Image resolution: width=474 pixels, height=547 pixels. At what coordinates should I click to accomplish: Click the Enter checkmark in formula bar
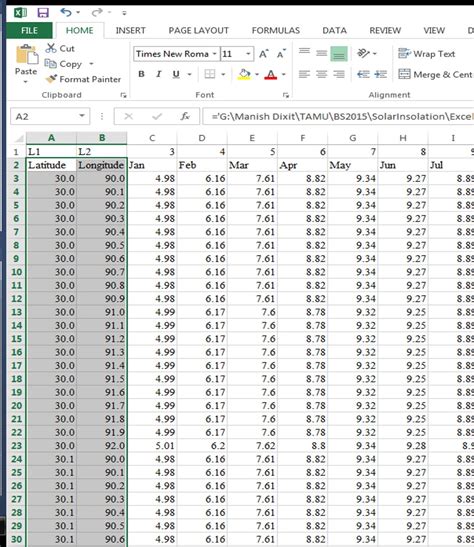[157, 116]
